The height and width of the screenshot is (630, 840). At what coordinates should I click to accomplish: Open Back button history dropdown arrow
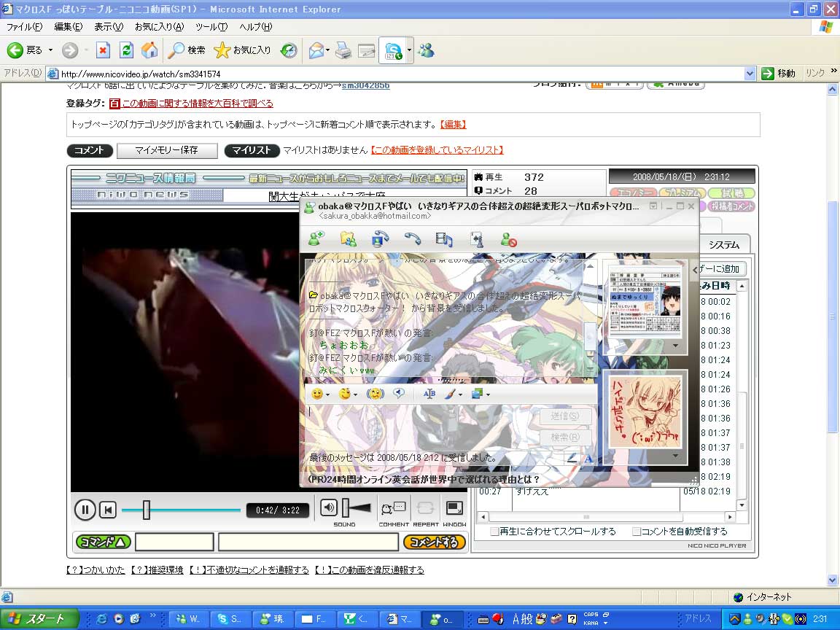click(51, 50)
